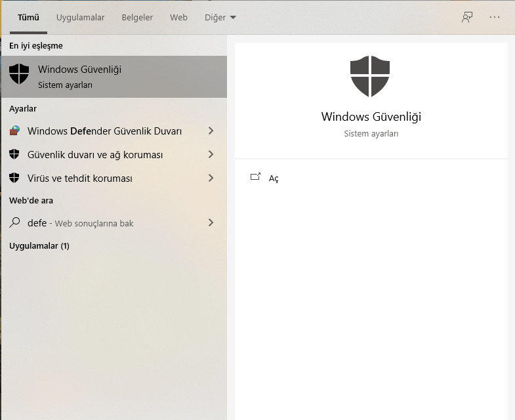Switch to the Belgeler tab

pyautogui.click(x=137, y=18)
